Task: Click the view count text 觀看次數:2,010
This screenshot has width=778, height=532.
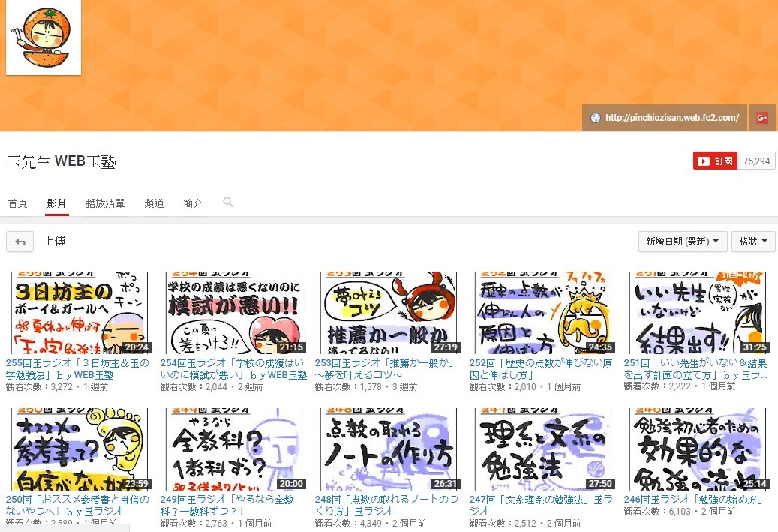Action: click(503, 387)
